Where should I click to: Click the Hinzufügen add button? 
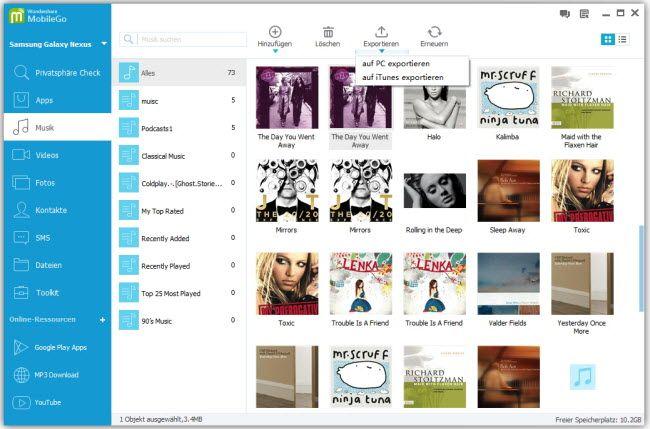pos(274,36)
